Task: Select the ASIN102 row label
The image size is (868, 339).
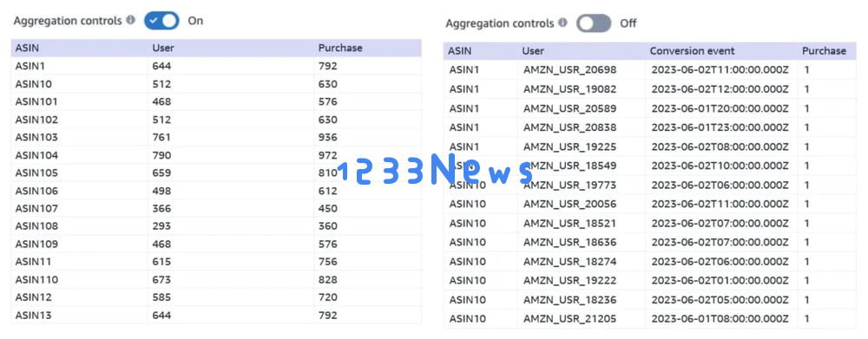Action: 36,120
